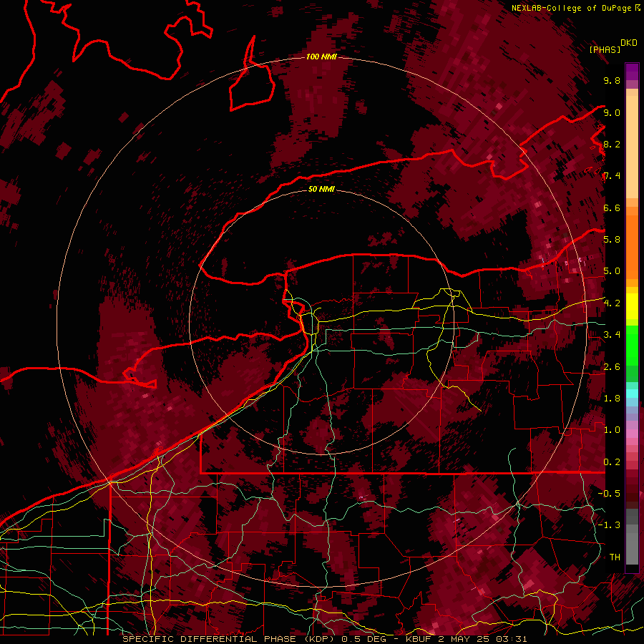Image resolution: width=644 pixels, height=644 pixels.
Task: Click the NEXLAB-College of DuPage watermark text
Action: coord(571,8)
